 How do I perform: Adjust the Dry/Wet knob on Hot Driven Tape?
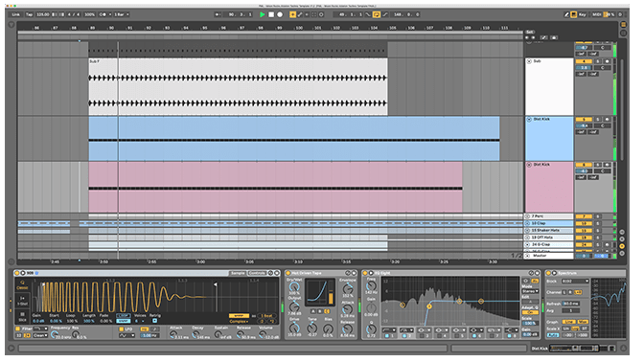tap(293, 287)
